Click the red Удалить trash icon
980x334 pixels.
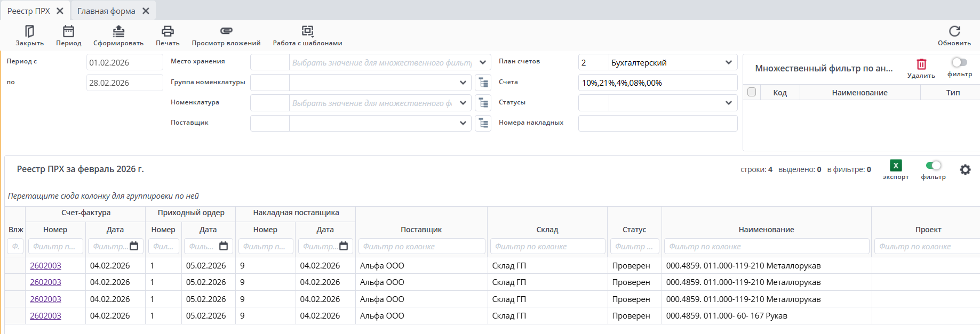coord(921,64)
